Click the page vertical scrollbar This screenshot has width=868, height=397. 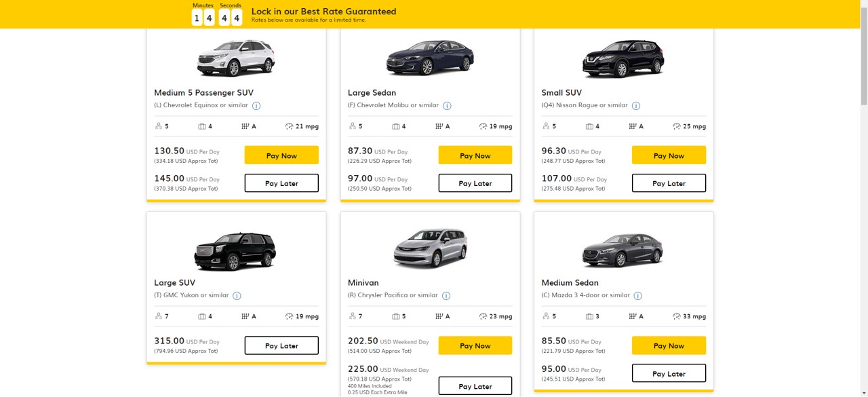click(x=864, y=204)
